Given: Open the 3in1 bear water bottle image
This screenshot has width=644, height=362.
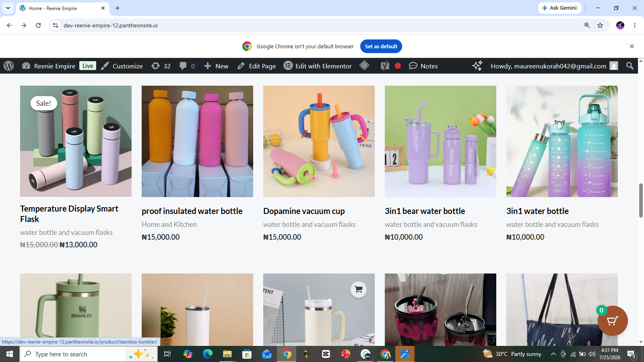Looking at the screenshot, I should click(440, 141).
